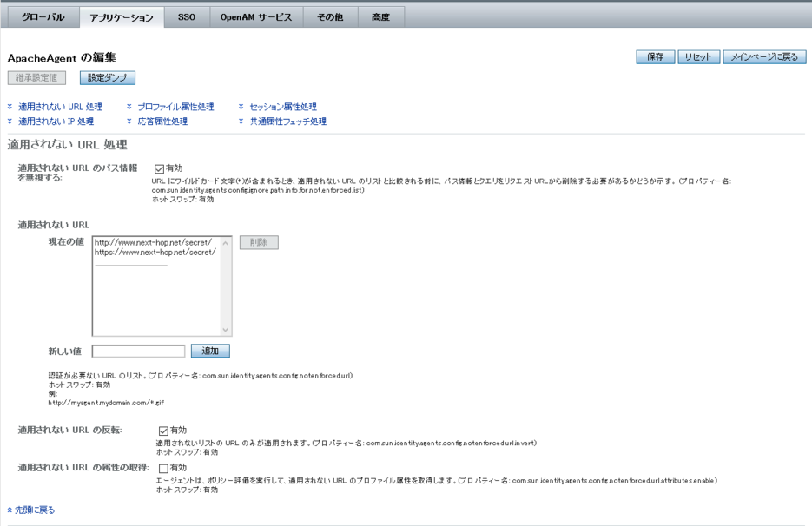The image size is (812, 526).
Task: Switch to the SSO tab
Action: [x=185, y=16]
